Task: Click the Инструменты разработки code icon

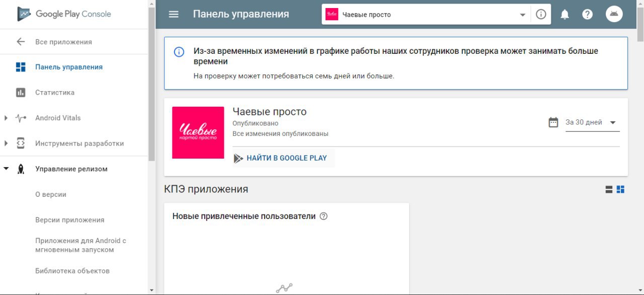Action: 21,143
